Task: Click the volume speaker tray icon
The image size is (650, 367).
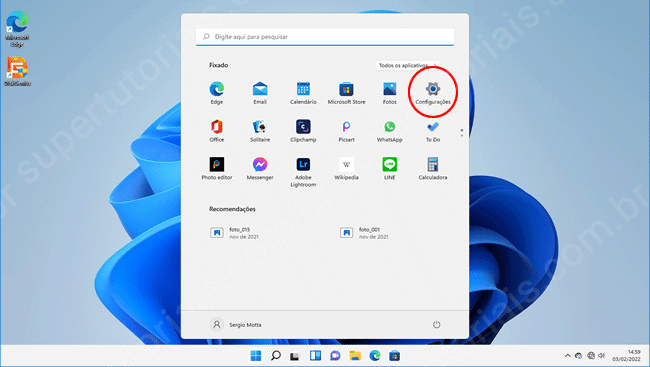Action: [602, 356]
